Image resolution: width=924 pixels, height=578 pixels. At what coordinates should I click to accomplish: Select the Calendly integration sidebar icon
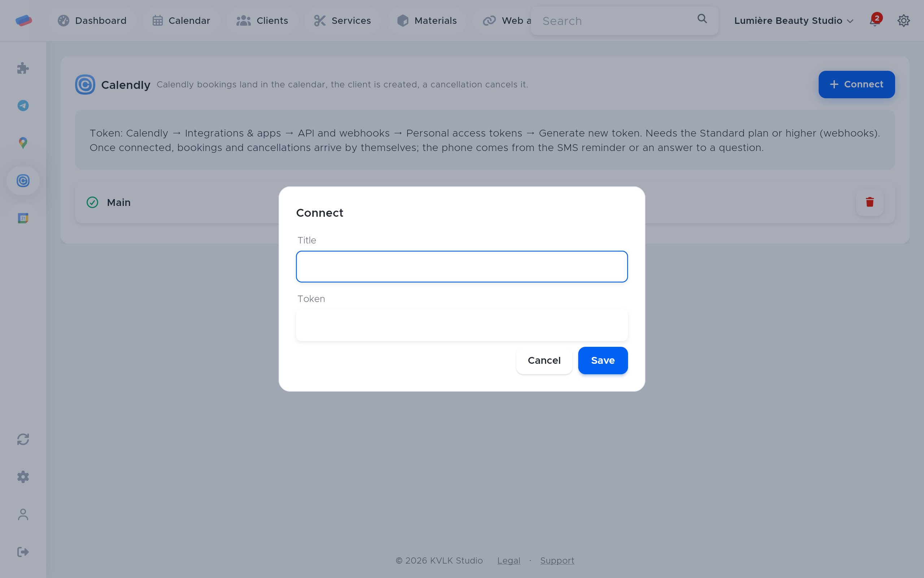pyautogui.click(x=23, y=180)
